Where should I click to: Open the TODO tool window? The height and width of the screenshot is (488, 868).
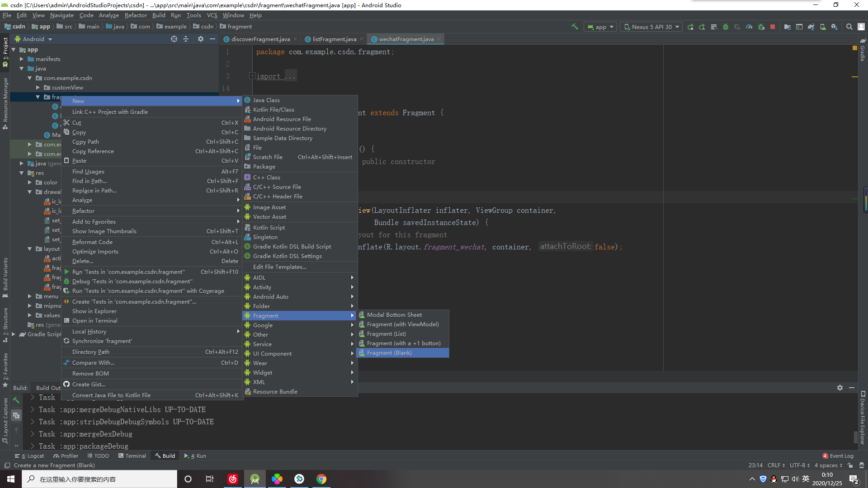99,455
